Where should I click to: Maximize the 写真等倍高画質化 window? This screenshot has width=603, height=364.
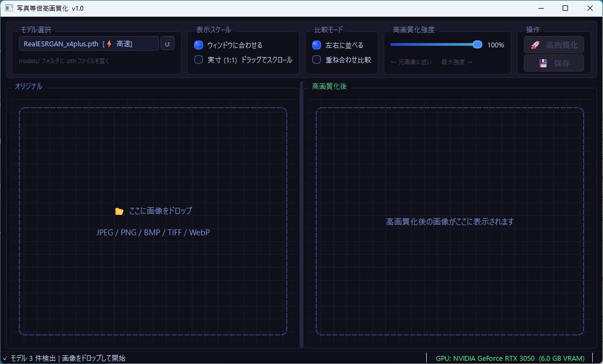click(x=565, y=8)
